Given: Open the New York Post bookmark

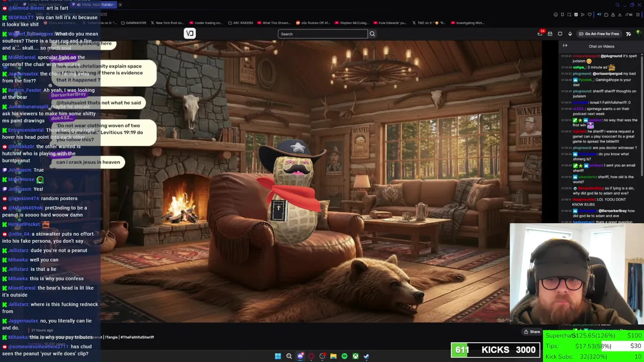Looking at the screenshot, I should pos(167,23).
